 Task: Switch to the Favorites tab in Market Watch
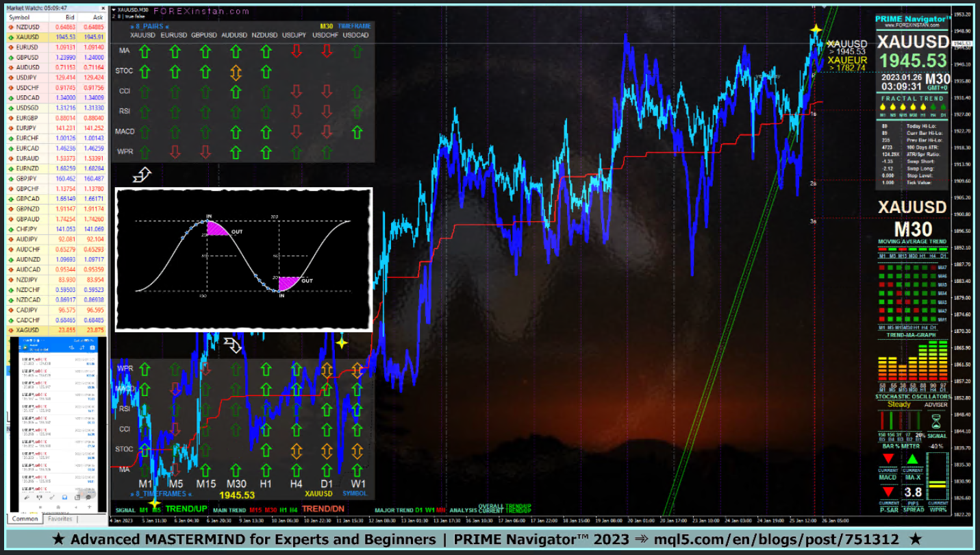pos(59,519)
